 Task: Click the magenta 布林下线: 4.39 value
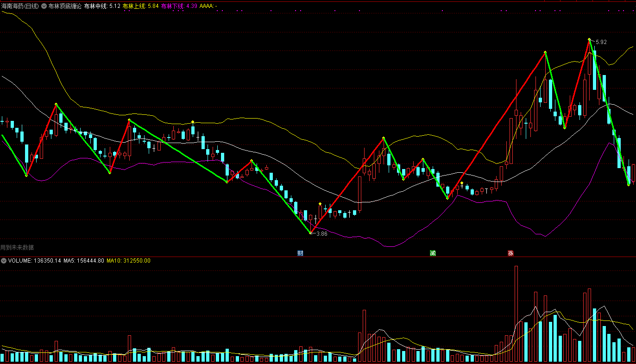(179, 6)
